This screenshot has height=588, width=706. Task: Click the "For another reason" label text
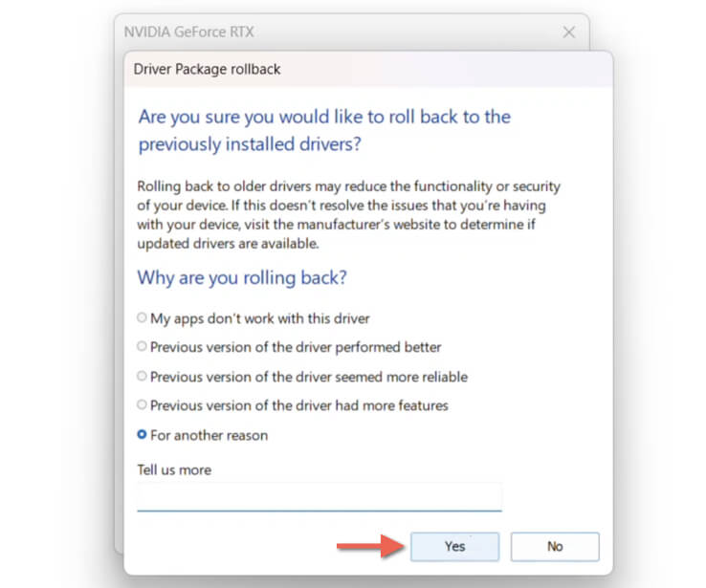[x=209, y=435]
